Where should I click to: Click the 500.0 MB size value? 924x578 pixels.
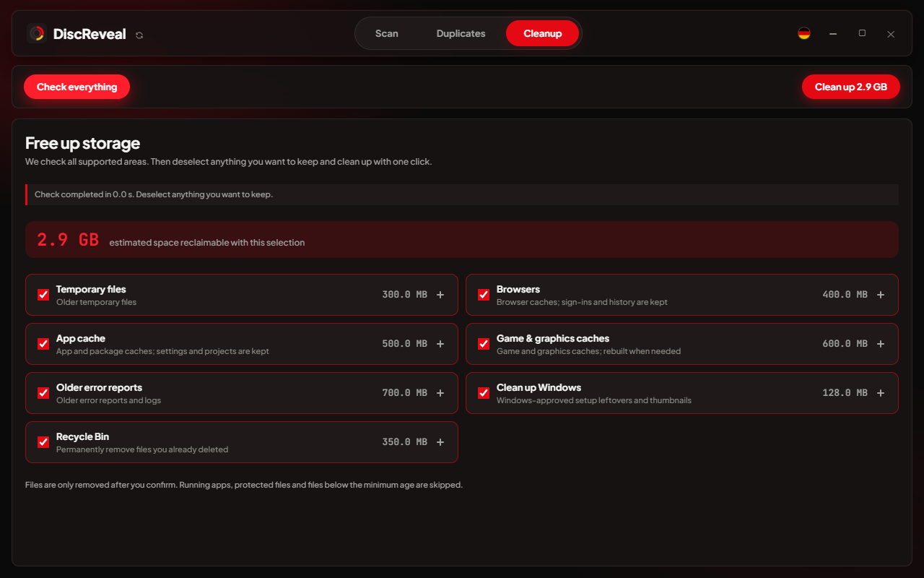[404, 344]
